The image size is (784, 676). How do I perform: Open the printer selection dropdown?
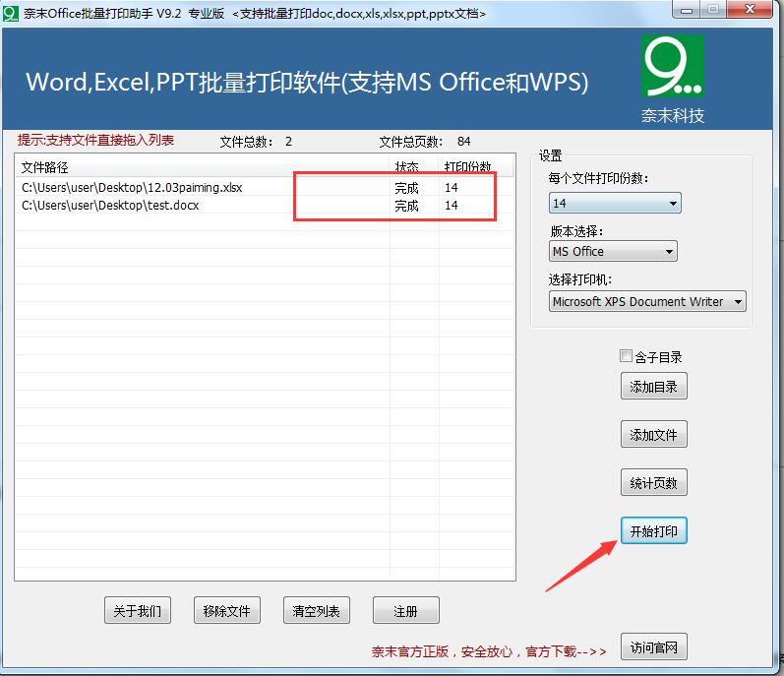pyautogui.click(x=647, y=301)
